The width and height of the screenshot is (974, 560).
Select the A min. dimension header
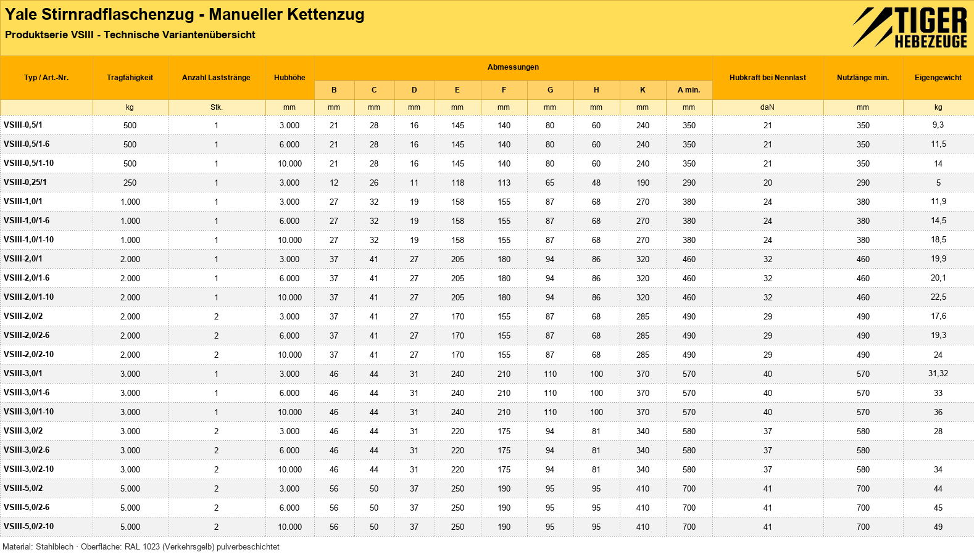click(x=689, y=90)
